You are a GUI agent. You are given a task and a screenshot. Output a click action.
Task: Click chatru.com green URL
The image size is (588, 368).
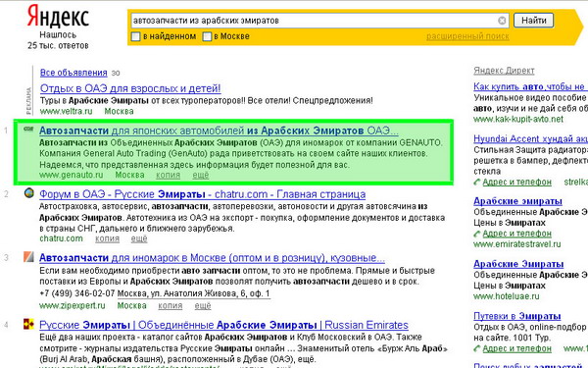coord(61,238)
